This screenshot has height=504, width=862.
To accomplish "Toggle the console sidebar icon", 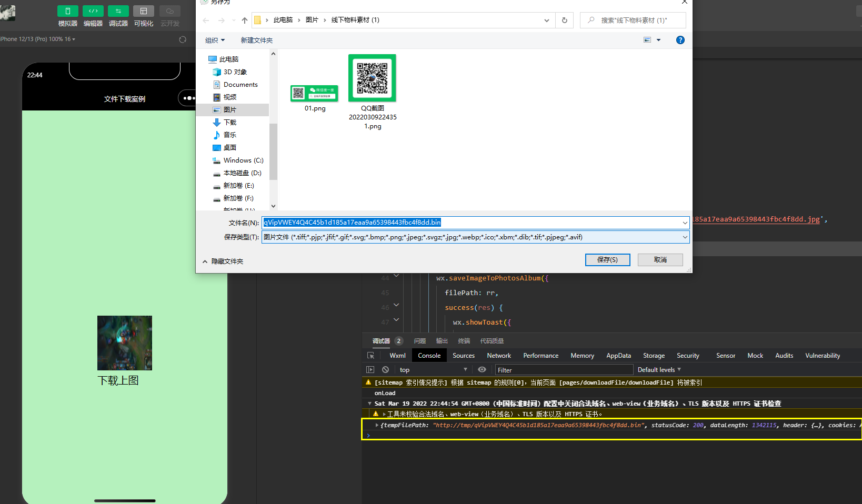I will [x=370, y=370].
